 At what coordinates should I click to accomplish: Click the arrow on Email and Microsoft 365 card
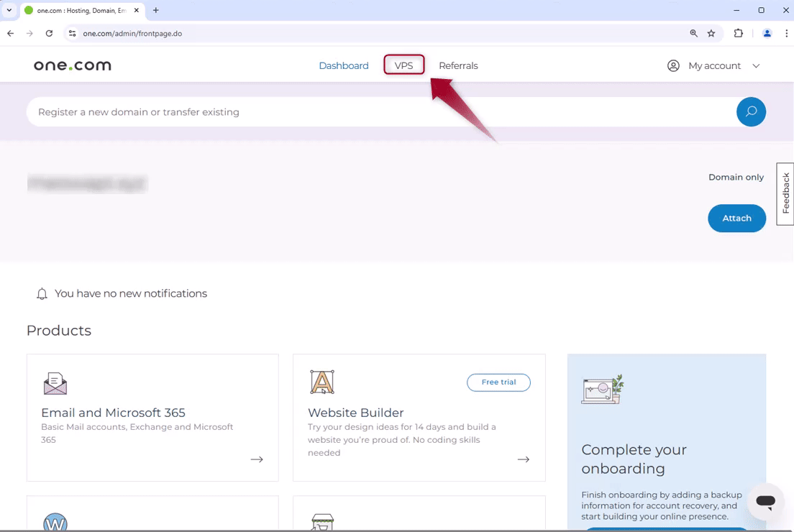tap(257, 459)
